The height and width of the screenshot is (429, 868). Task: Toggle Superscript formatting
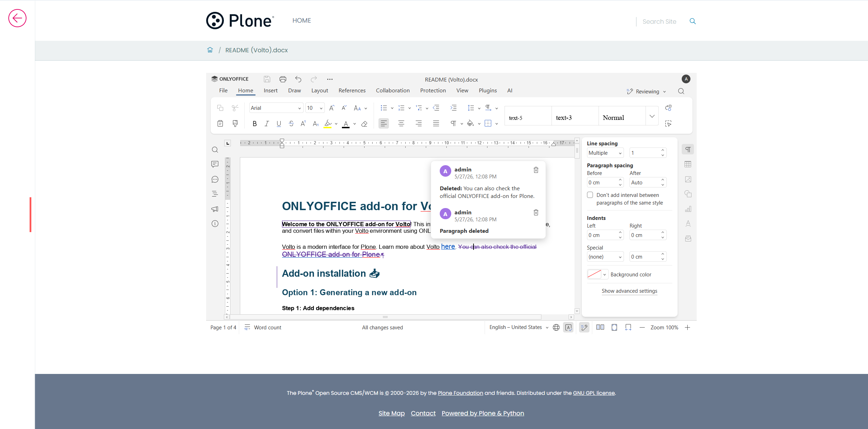(303, 123)
